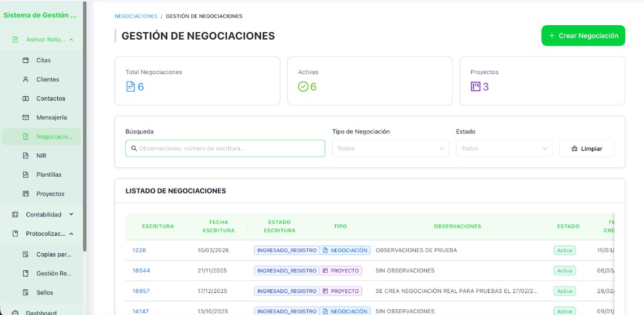Image resolution: width=644 pixels, height=315 pixels.
Task: Click the Clientes person icon
Action: coord(25,79)
